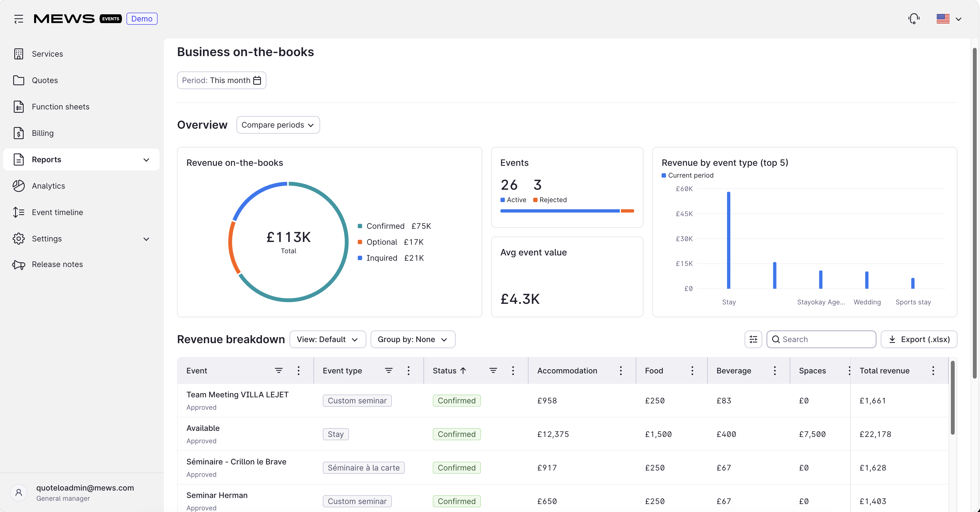This screenshot has height=512, width=980.
Task: Filter the Event column
Action: pos(279,370)
